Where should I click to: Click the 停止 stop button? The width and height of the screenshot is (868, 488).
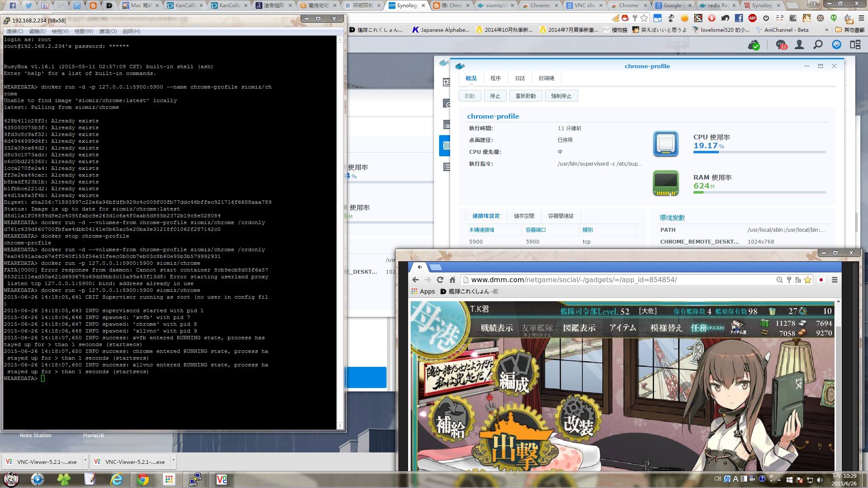[495, 96]
